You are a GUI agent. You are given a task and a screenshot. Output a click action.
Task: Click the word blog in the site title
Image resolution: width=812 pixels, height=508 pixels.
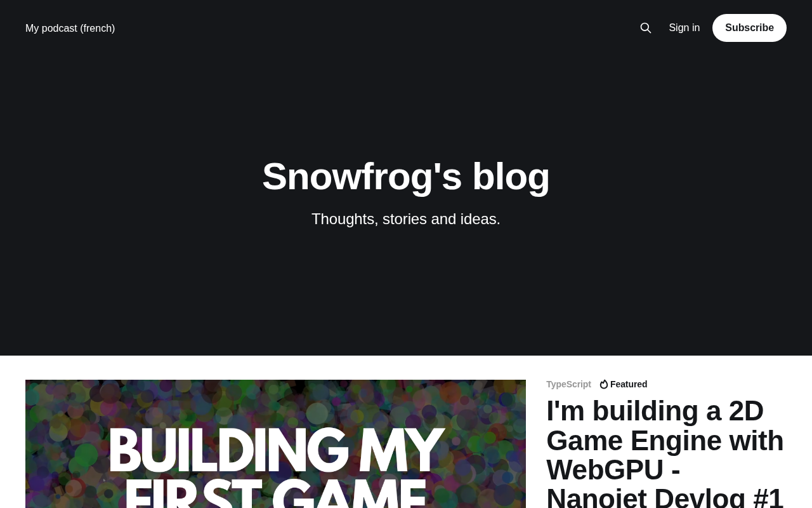511,177
